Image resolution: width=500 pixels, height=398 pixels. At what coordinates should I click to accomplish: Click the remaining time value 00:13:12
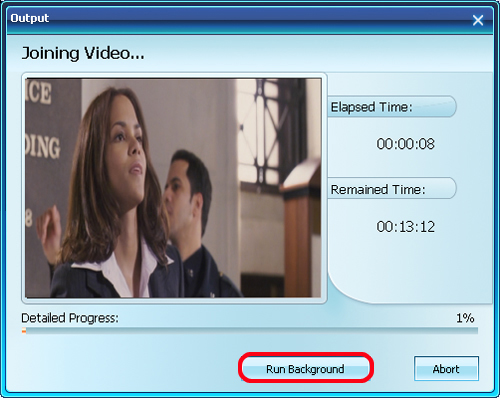point(406,227)
